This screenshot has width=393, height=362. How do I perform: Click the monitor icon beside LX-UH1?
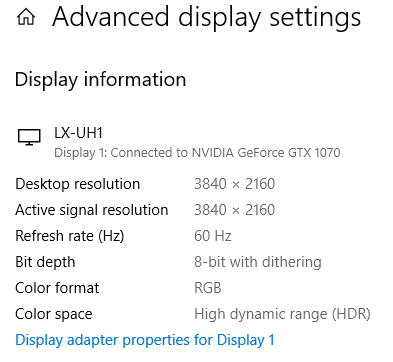(29, 137)
